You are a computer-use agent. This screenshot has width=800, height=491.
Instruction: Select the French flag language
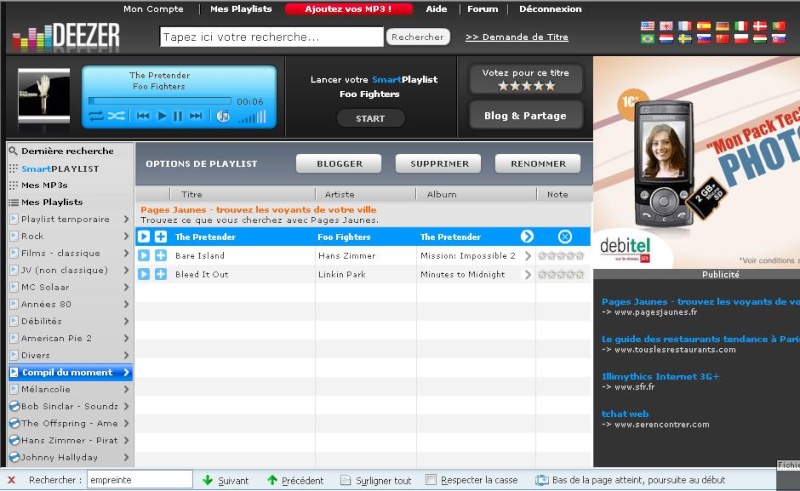pos(684,26)
